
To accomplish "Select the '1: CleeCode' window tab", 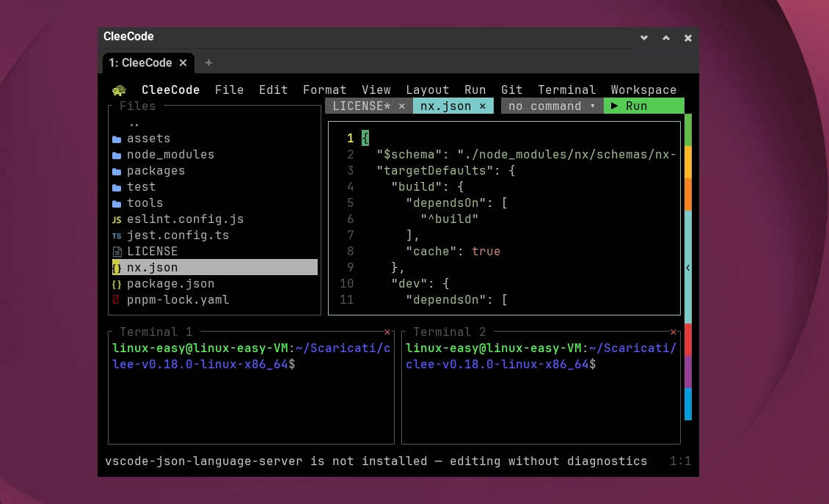I will click(141, 63).
